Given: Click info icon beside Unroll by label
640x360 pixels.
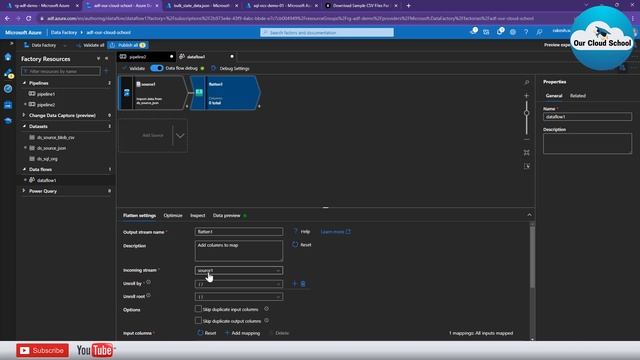Looking at the screenshot, I should 149,282.
